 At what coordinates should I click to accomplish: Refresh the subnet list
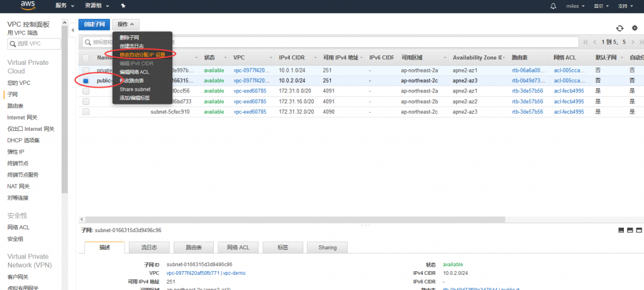619,28
